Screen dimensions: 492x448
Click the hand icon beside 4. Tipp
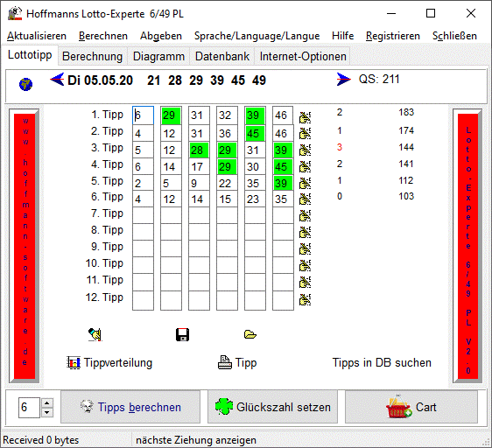pos(305,167)
